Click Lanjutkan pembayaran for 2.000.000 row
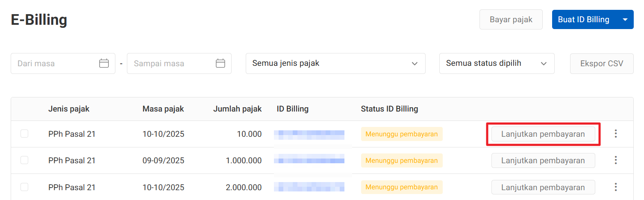The height and width of the screenshot is (200, 644). click(543, 187)
